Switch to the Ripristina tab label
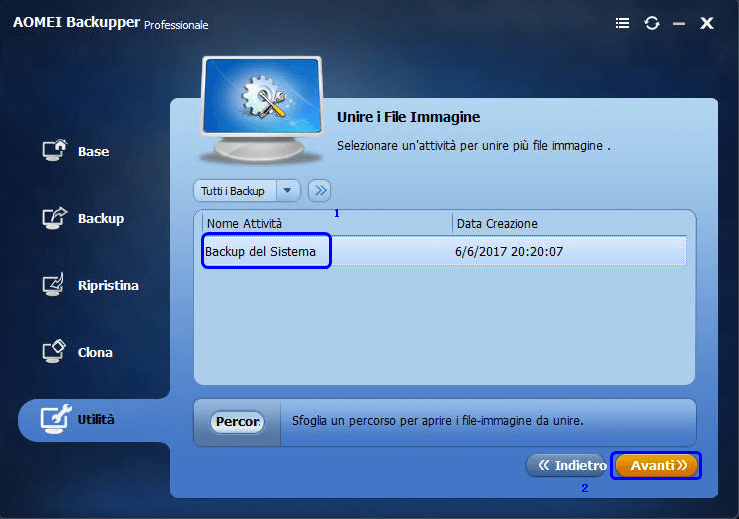This screenshot has height=519, width=739. 108,286
